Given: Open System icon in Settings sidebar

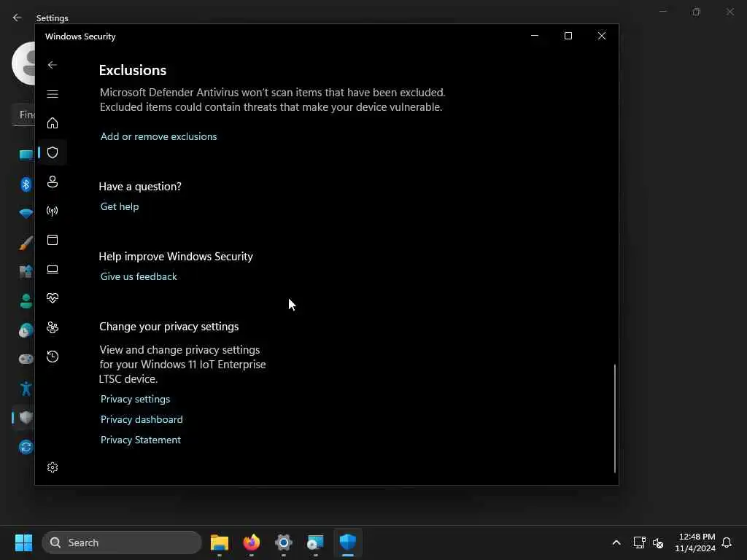Looking at the screenshot, I should (x=26, y=155).
